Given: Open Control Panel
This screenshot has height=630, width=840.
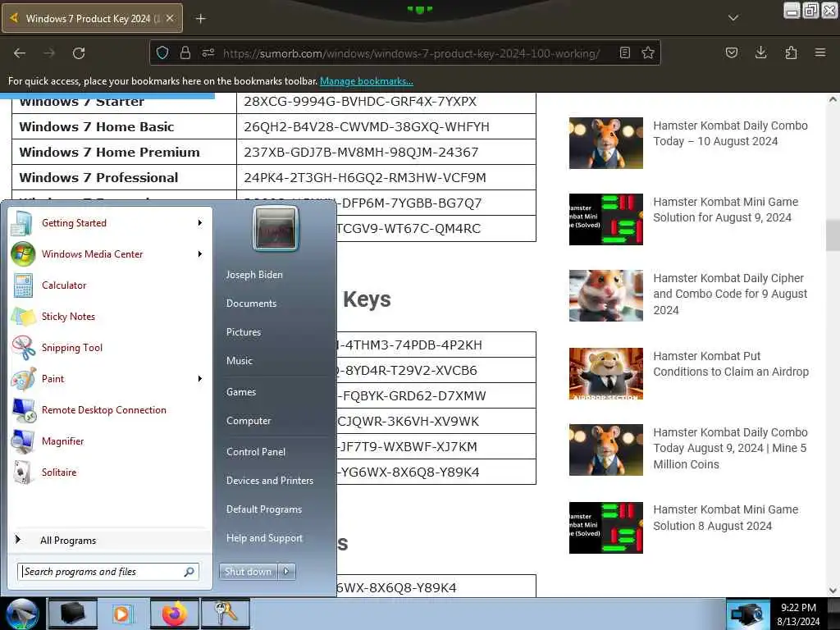Looking at the screenshot, I should (256, 452).
